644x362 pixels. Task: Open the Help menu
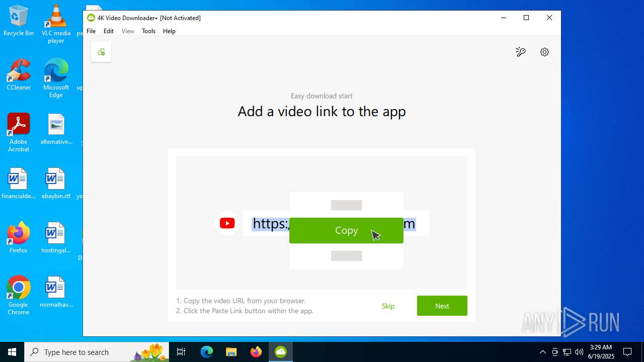coord(169,31)
